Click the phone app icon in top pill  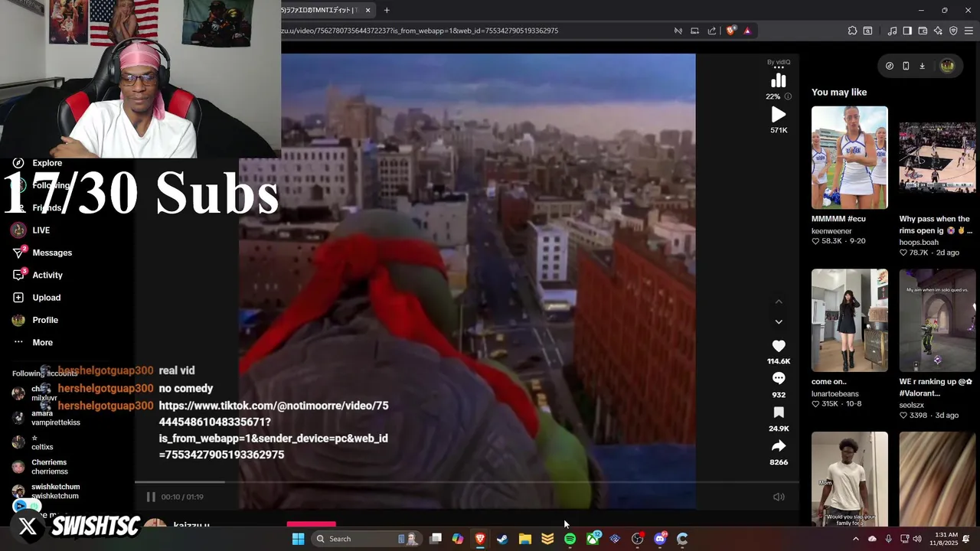pos(906,66)
